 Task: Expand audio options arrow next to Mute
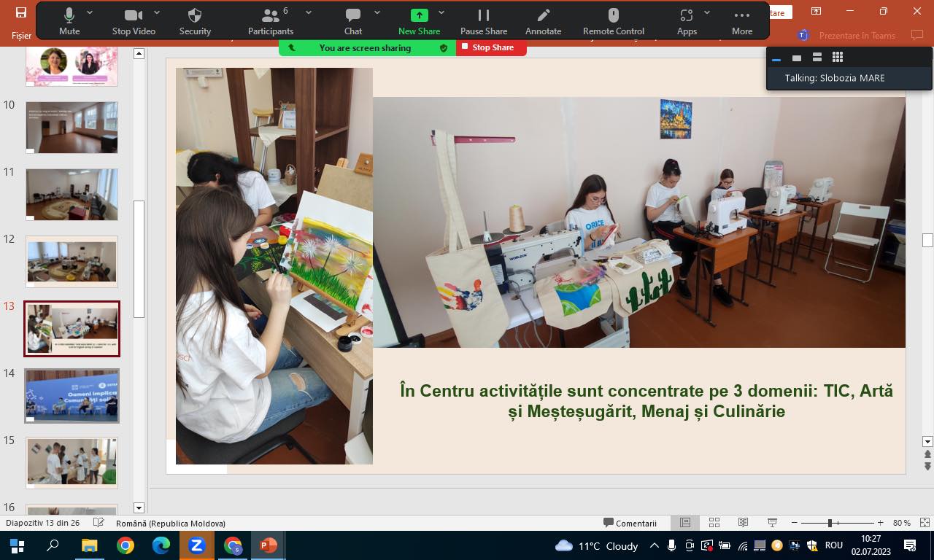click(90, 12)
